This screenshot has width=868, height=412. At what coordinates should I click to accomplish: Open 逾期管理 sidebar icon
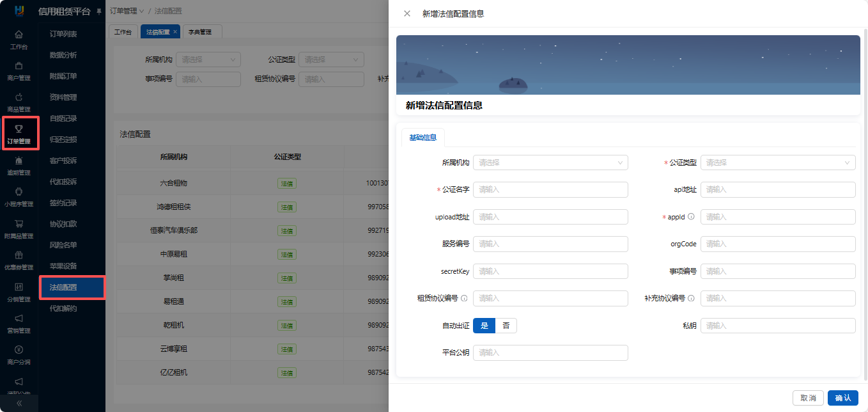pyautogui.click(x=19, y=161)
